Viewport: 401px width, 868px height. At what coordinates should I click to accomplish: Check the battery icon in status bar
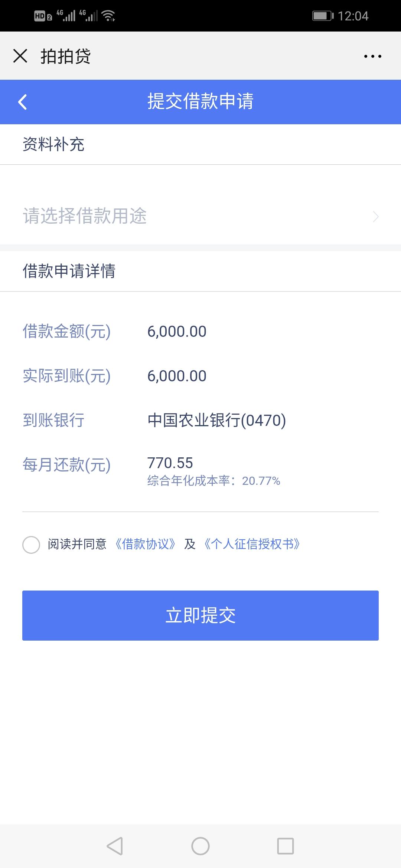pos(323,16)
